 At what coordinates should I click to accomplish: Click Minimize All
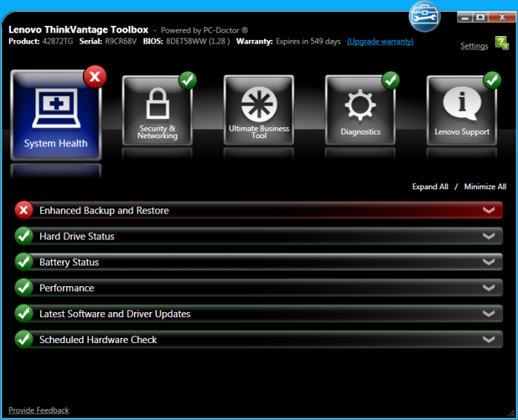[485, 187]
